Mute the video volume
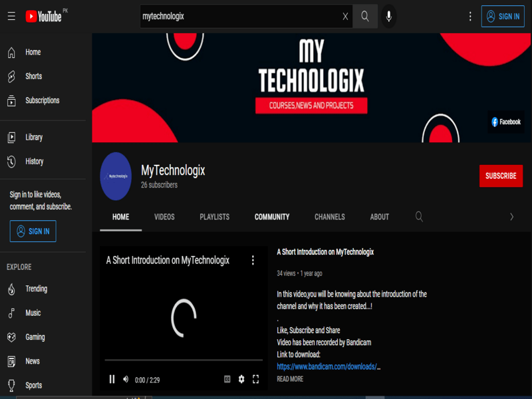 pos(126,380)
